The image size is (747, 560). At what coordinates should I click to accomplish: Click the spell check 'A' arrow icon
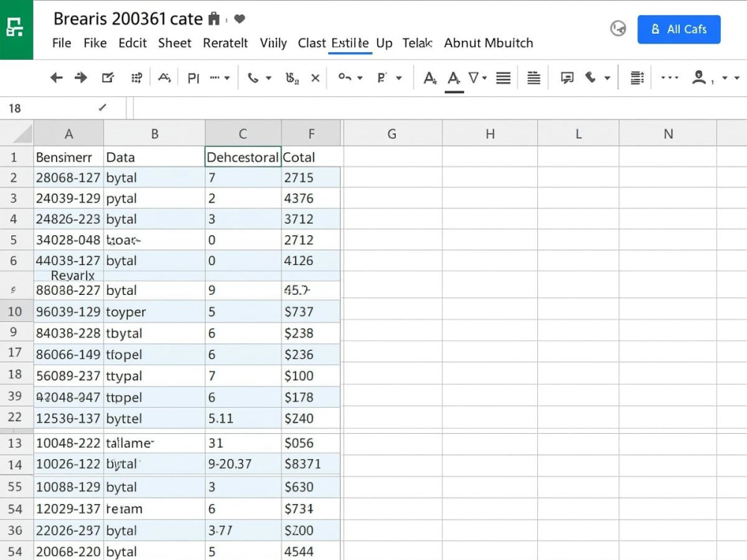[164, 78]
